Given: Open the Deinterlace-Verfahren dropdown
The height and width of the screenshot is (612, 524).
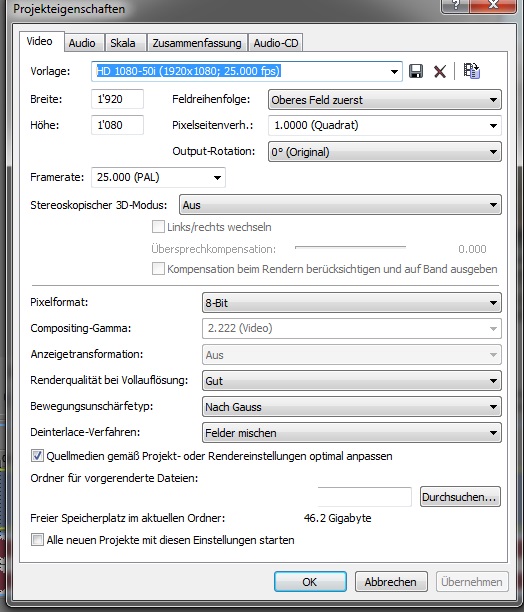Looking at the screenshot, I should [352, 433].
